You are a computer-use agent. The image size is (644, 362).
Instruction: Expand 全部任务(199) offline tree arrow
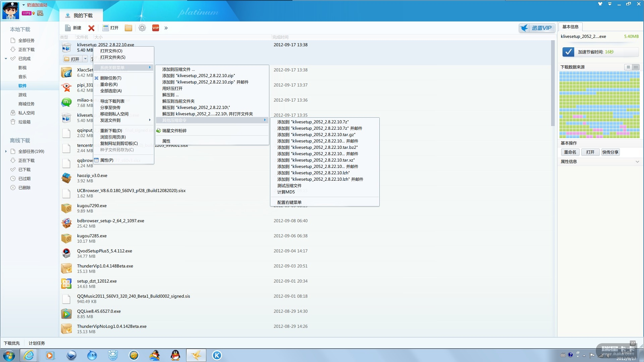(x=6, y=152)
